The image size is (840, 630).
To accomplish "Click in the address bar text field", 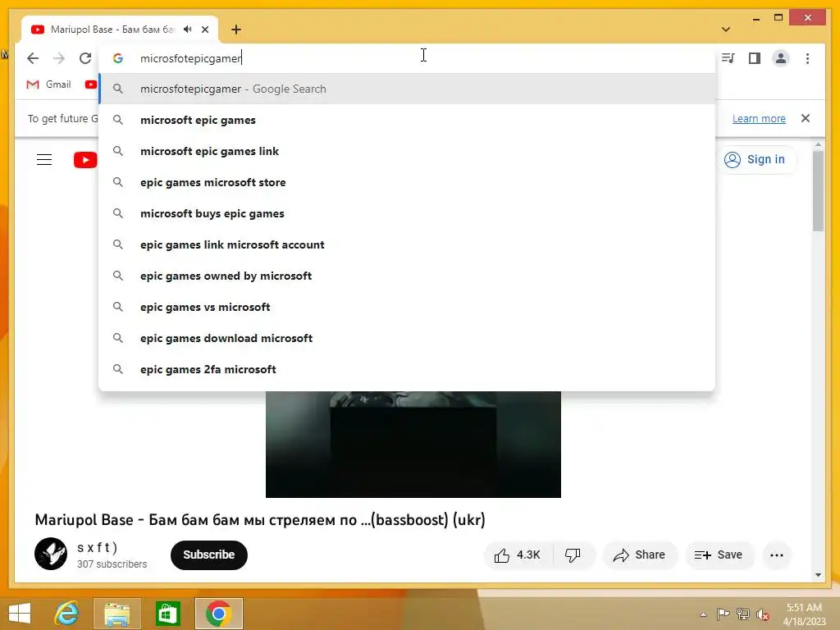I will pyautogui.click(x=407, y=58).
